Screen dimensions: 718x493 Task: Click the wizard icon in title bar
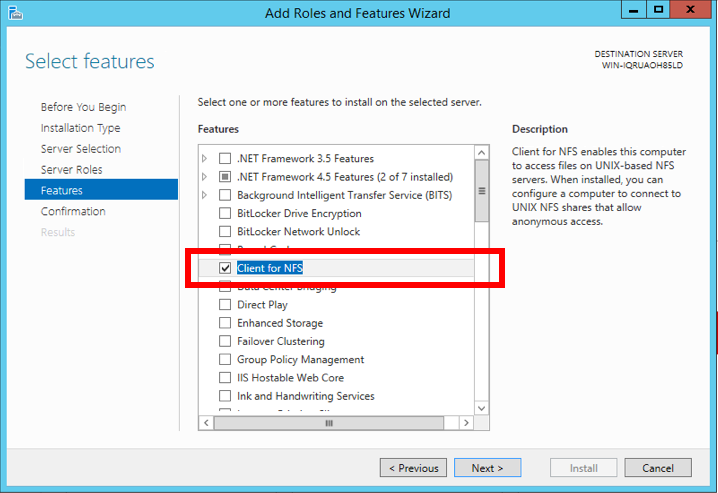pos(15,13)
